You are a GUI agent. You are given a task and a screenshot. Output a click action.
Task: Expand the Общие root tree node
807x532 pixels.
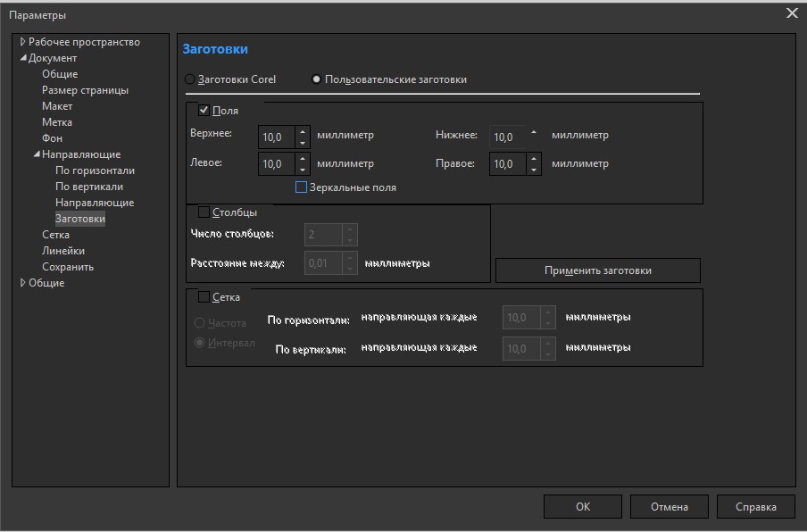(x=23, y=283)
